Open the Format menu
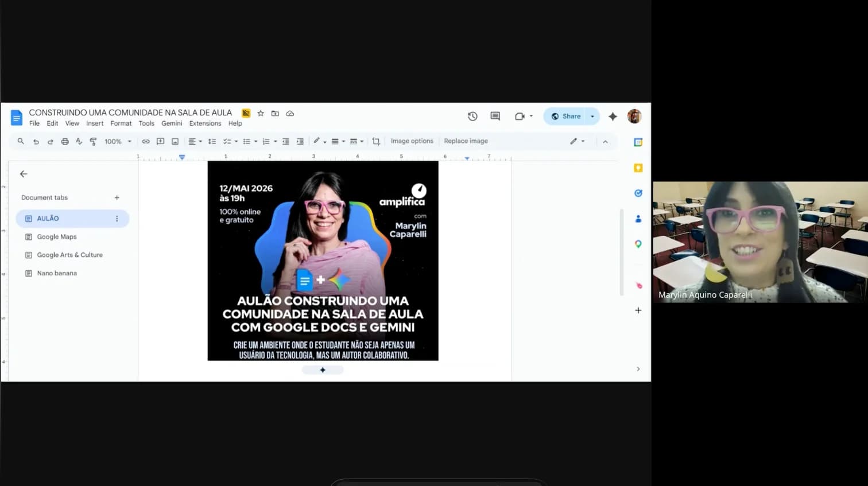Image resolution: width=868 pixels, height=486 pixels. (121, 123)
